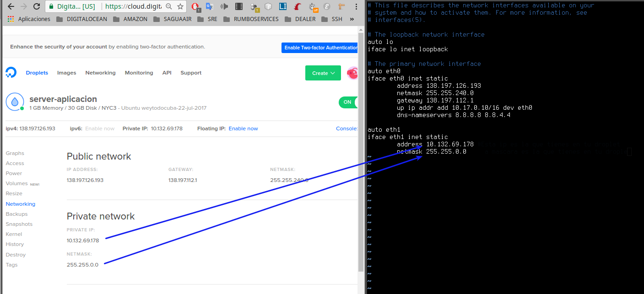The image size is (644, 294).
Task: Open DEALER bookmarks folder
Action: [x=300, y=19]
